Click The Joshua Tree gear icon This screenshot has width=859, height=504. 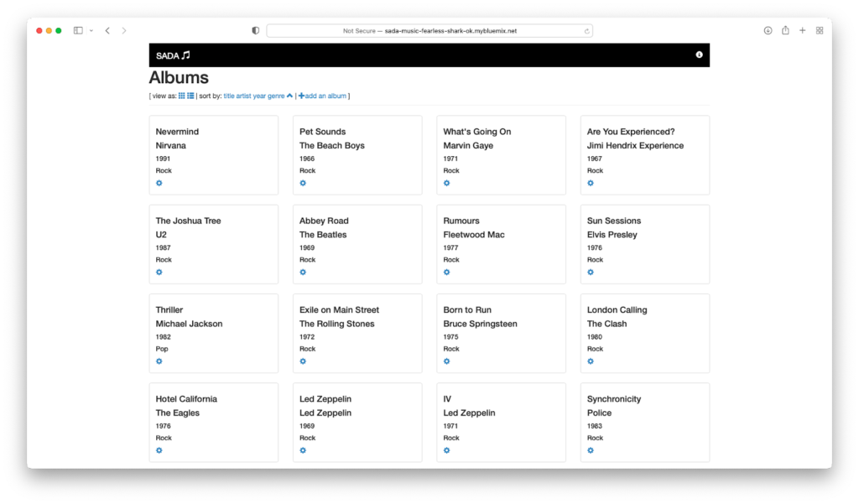click(x=159, y=273)
